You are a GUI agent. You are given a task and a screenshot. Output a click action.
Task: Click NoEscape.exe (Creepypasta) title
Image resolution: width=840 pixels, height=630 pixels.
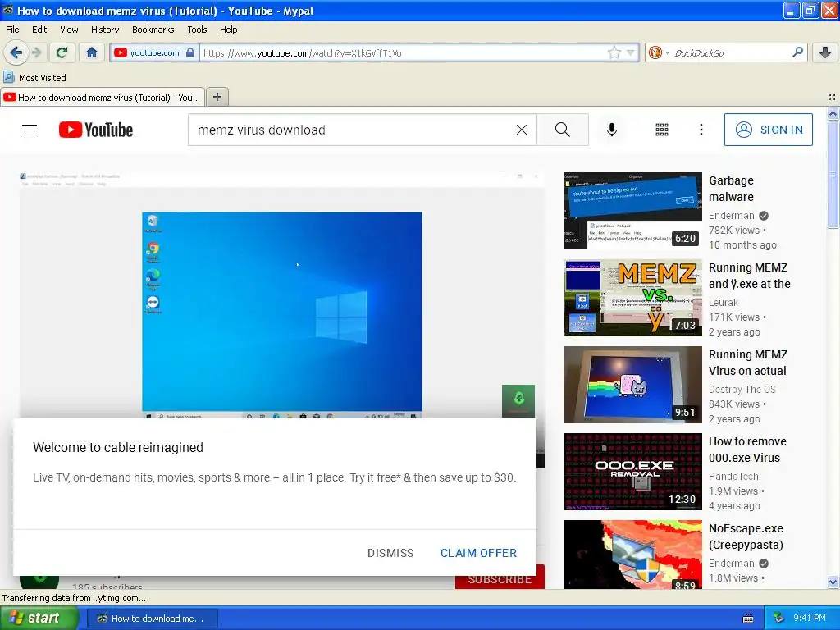pos(746,536)
